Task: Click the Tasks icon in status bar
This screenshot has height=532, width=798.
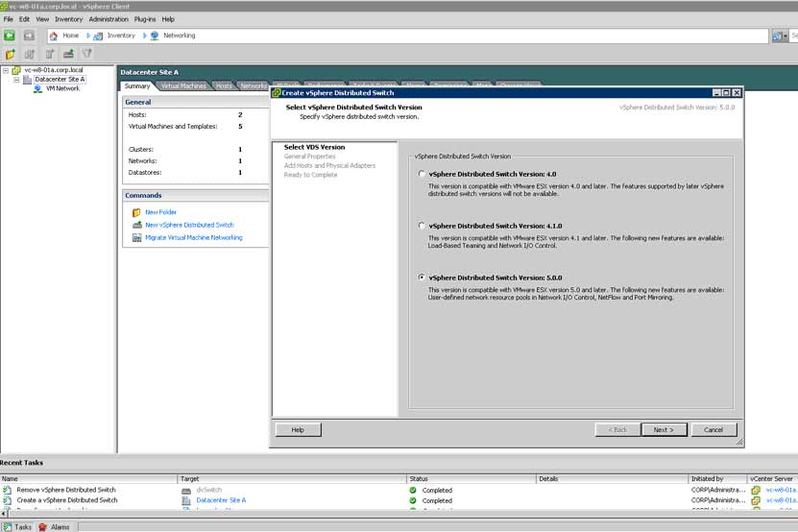Action: [7, 527]
